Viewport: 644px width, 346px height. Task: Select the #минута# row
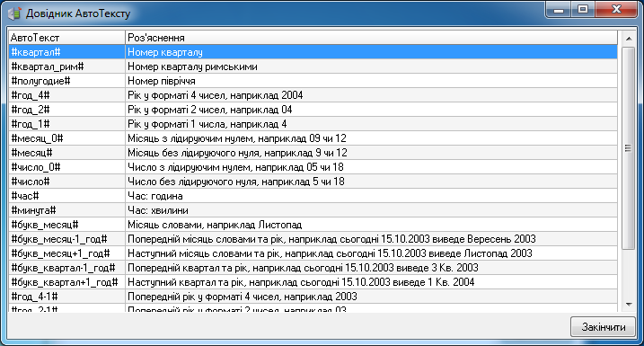[x=313, y=210]
